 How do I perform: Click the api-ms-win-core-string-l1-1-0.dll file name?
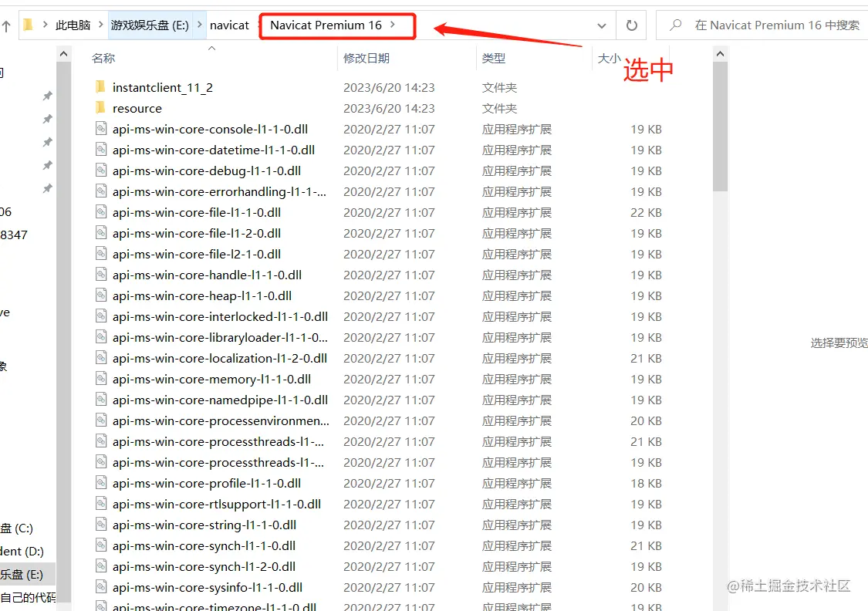(x=204, y=525)
